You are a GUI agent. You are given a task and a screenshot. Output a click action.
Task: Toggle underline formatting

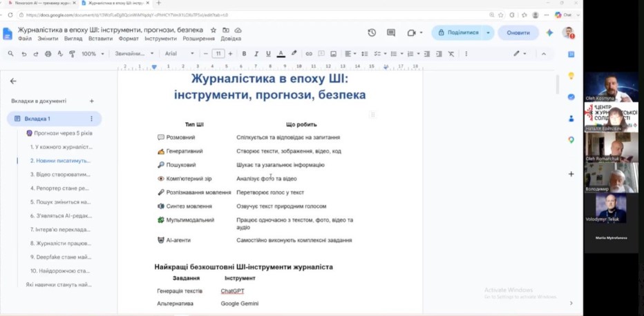point(268,54)
